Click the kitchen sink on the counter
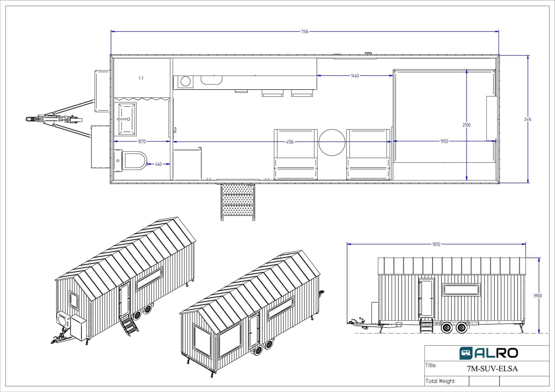This screenshot has width=555, height=392. point(212,80)
